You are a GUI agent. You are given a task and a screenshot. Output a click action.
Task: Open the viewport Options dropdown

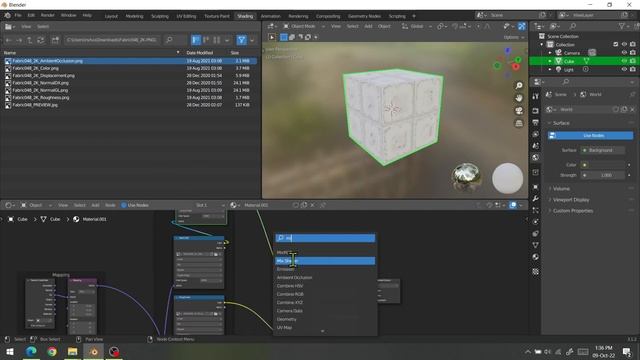click(513, 37)
